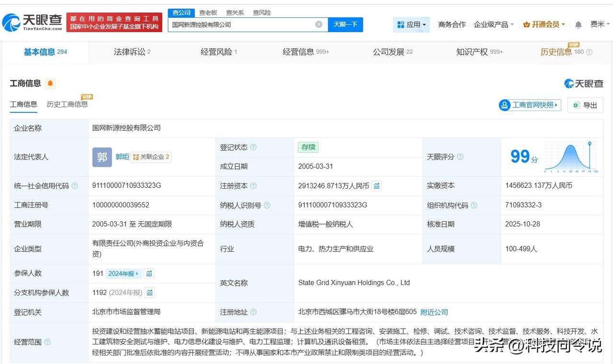The width and height of the screenshot is (613, 364).
Task: Open chart icon beside 分支机构参保人数 1192
Action: [x=150, y=293]
